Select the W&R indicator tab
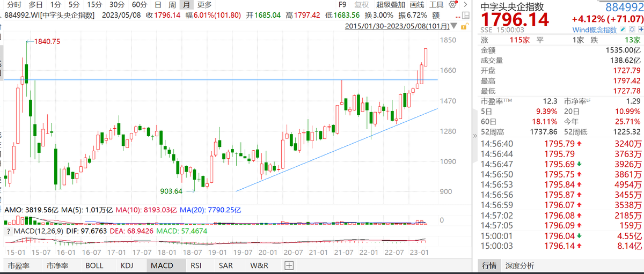The image size is (644, 274). pyautogui.click(x=259, y=265)
